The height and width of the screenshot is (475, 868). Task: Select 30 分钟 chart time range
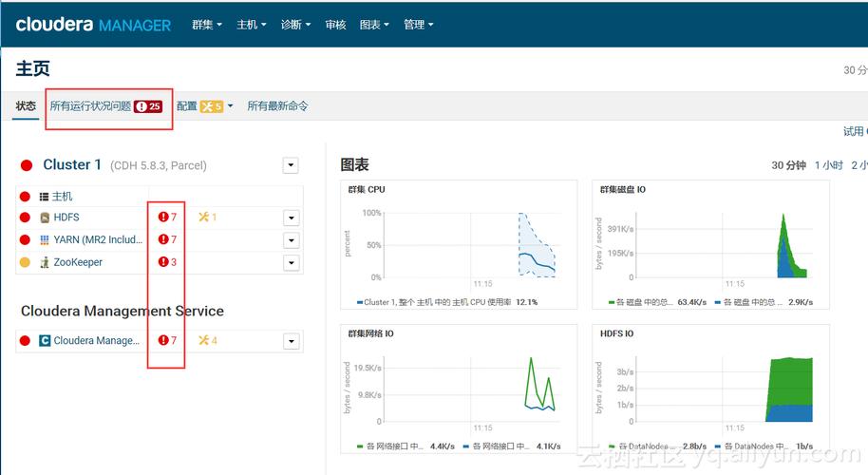(789, 165)
